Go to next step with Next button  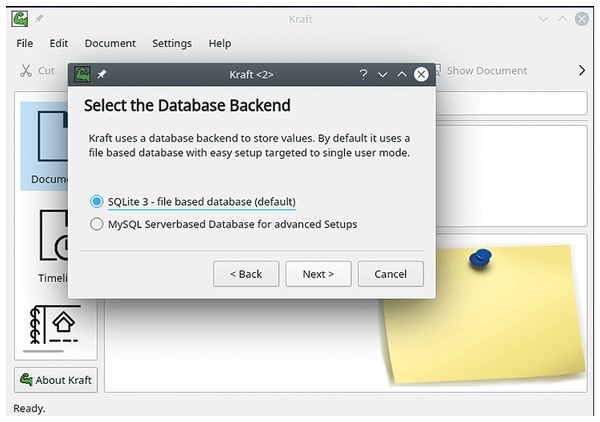(x=318, y=274)
